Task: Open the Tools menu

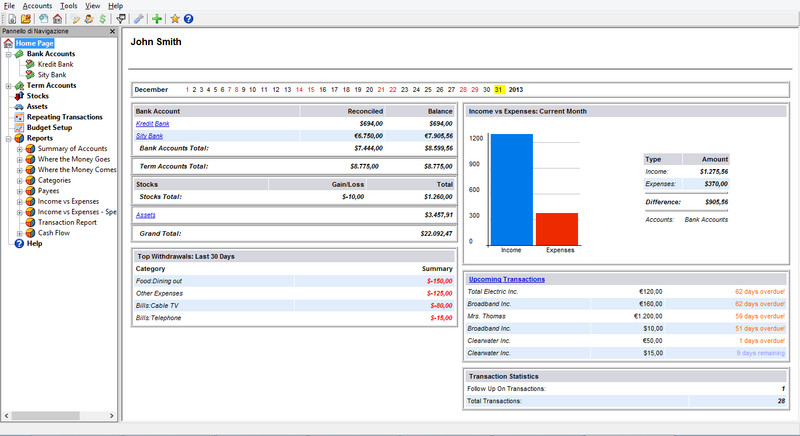Action: coord(68,6)
